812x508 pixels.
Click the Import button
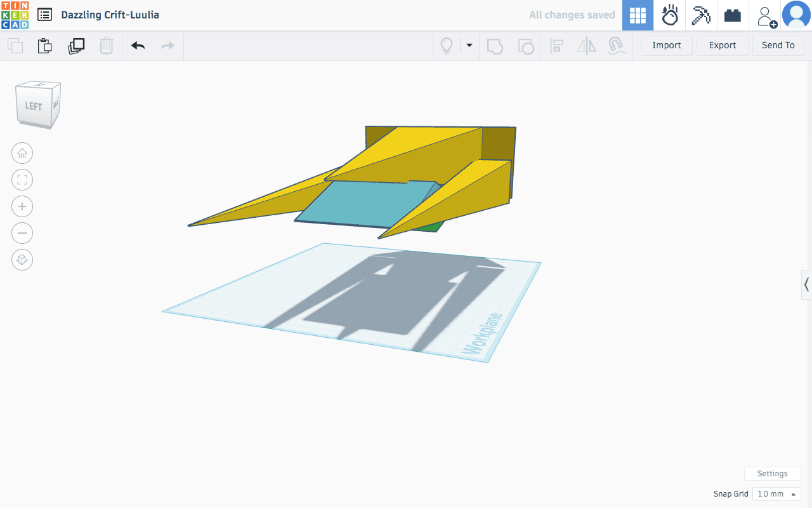coord(666,46)
